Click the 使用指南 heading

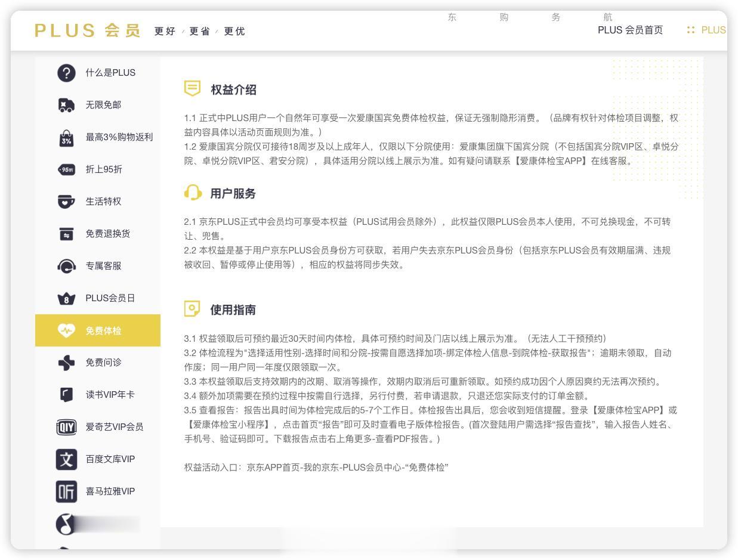coord(233,310)
